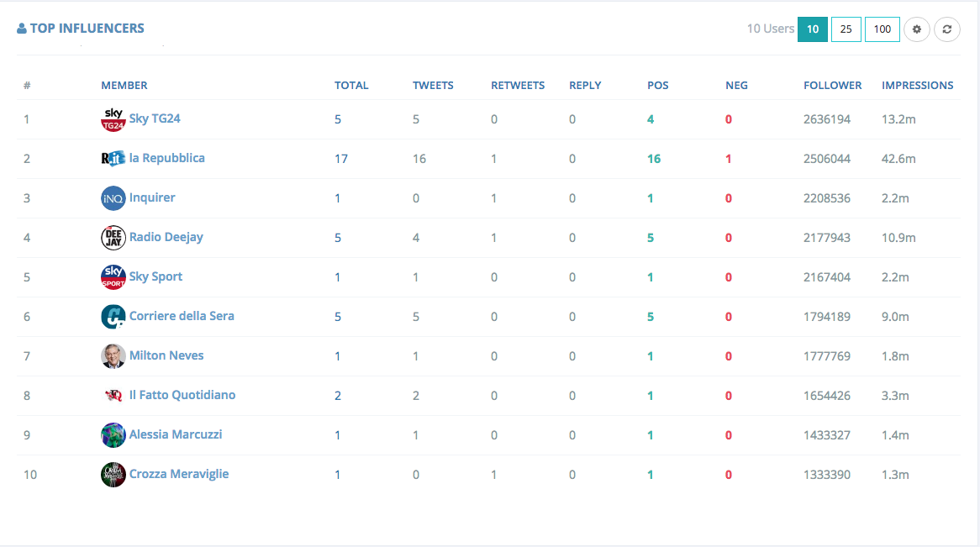Click Crozza Meraviglie avatar image
The height and width of the screenshot is (547, 980).
pyautogui.click(x=113, y=475)
